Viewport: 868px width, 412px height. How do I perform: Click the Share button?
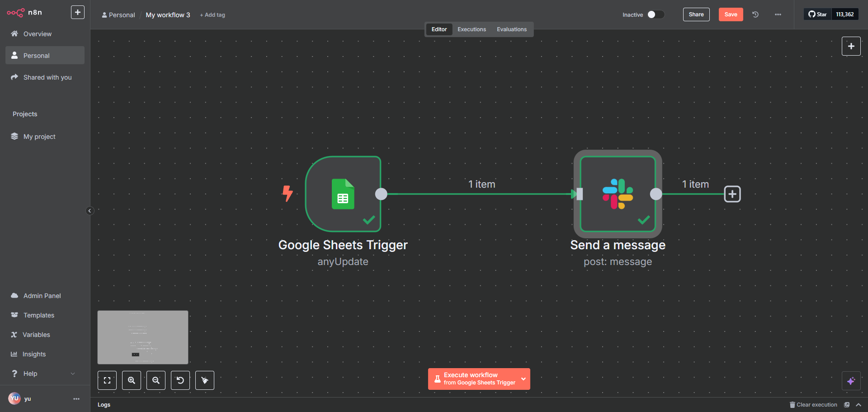coord(696,14)
